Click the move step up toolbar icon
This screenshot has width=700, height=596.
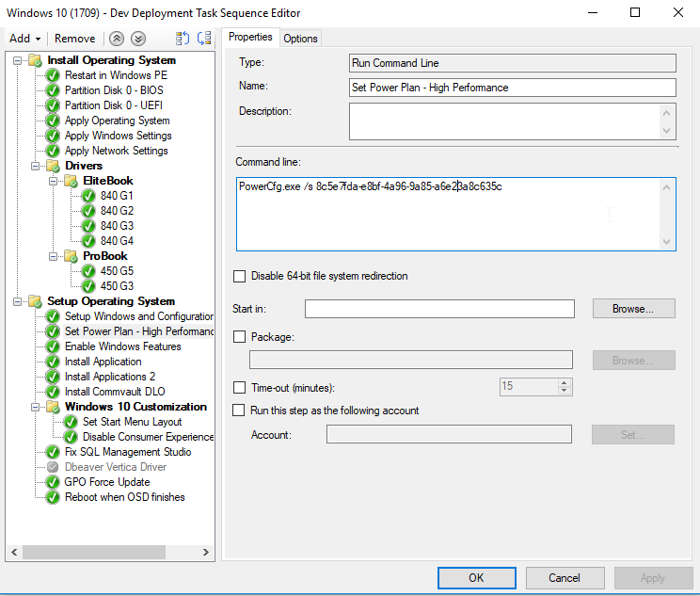(x=183, y=39)
